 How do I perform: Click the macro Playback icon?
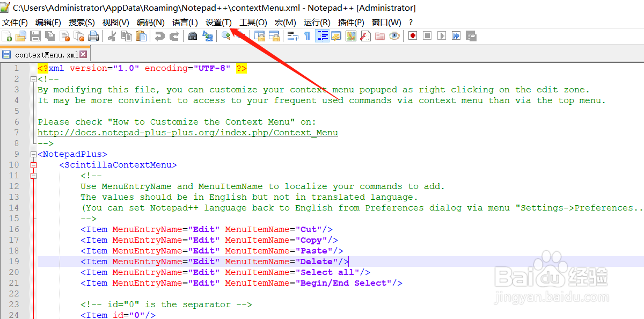coord(442,36)
